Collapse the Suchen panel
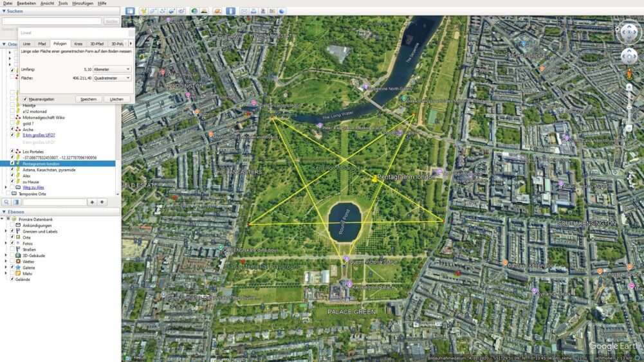This screenshot has width=644, height=362. point(4,11)
